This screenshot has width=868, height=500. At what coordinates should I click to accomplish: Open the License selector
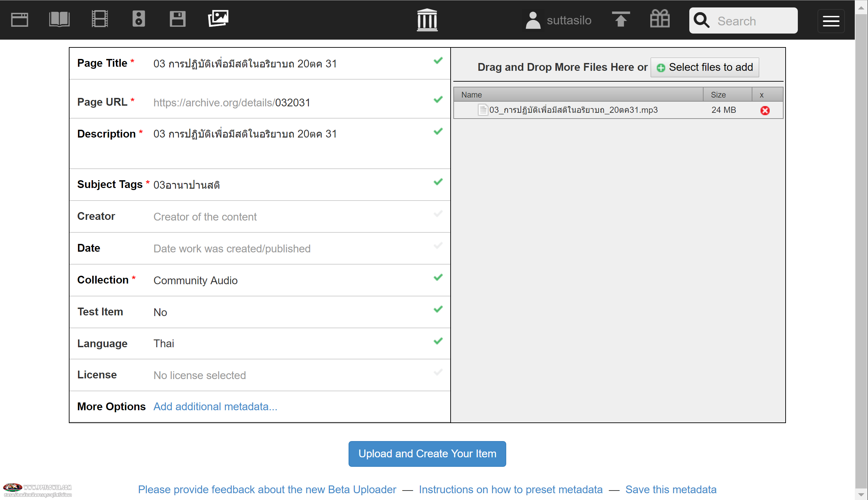pyautogui.click(x=200, y=376)
